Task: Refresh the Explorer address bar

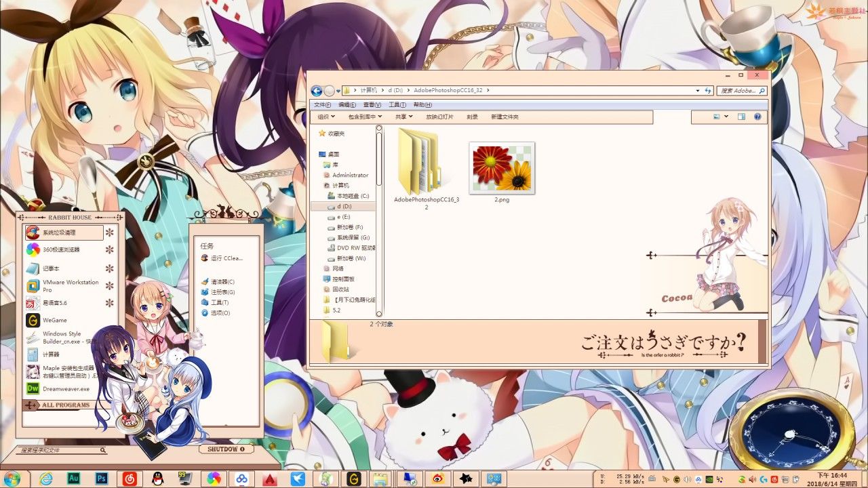Action: 709,90
